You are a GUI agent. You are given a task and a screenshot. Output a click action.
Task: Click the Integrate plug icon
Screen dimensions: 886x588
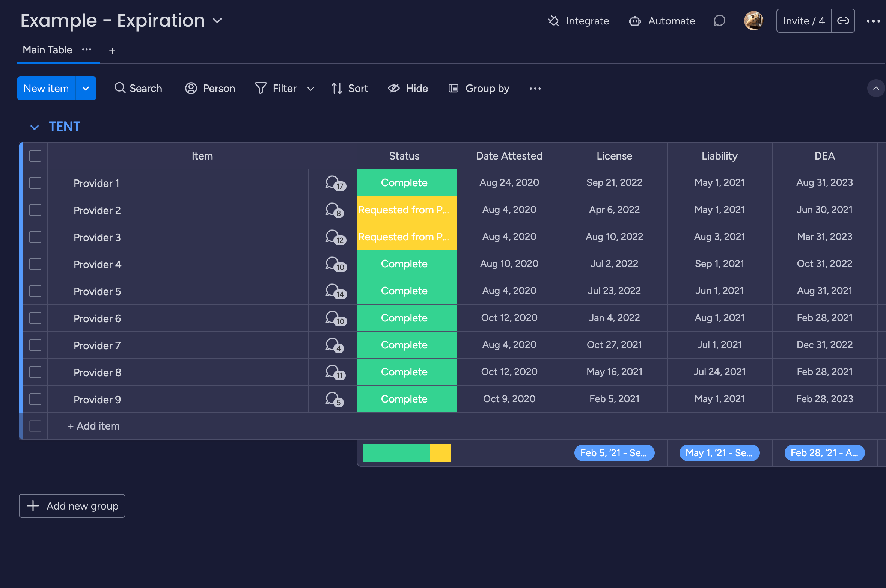click(553, 21)
